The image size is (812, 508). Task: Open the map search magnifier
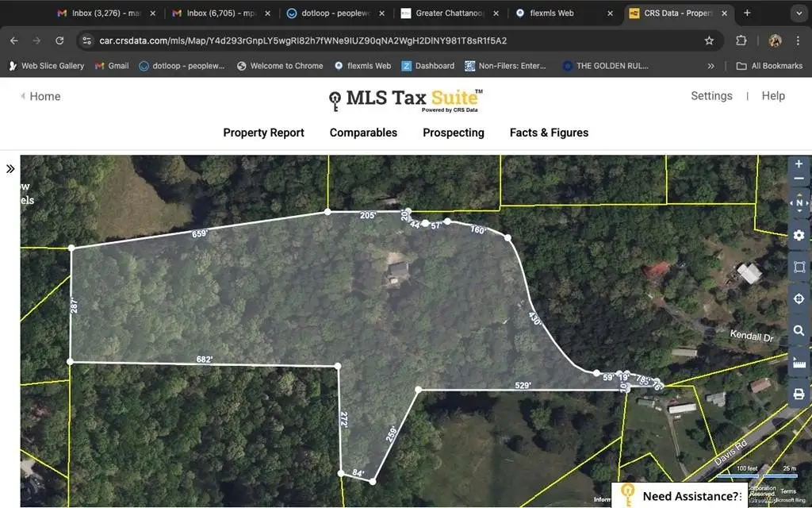[x=799, y=331]
